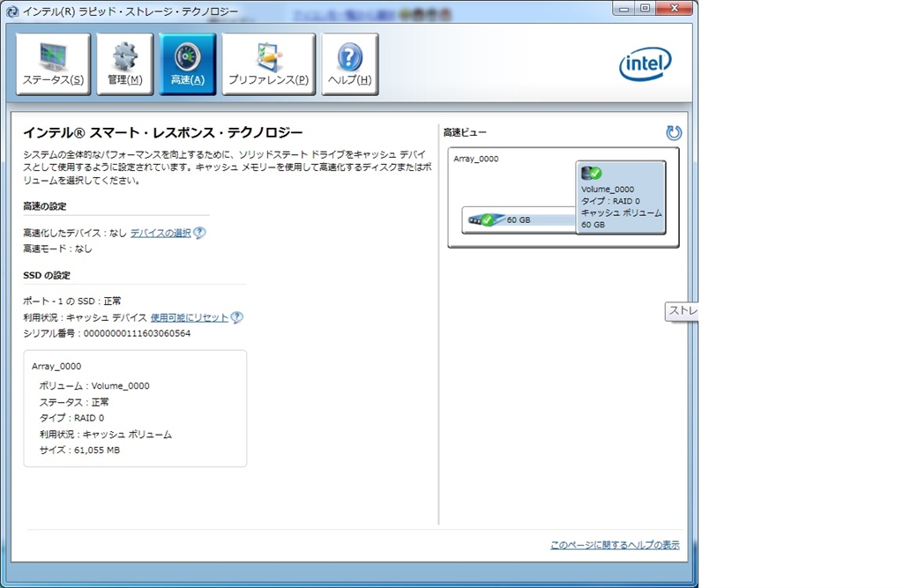Click the ステータス : 正常 line

point(74,402)
